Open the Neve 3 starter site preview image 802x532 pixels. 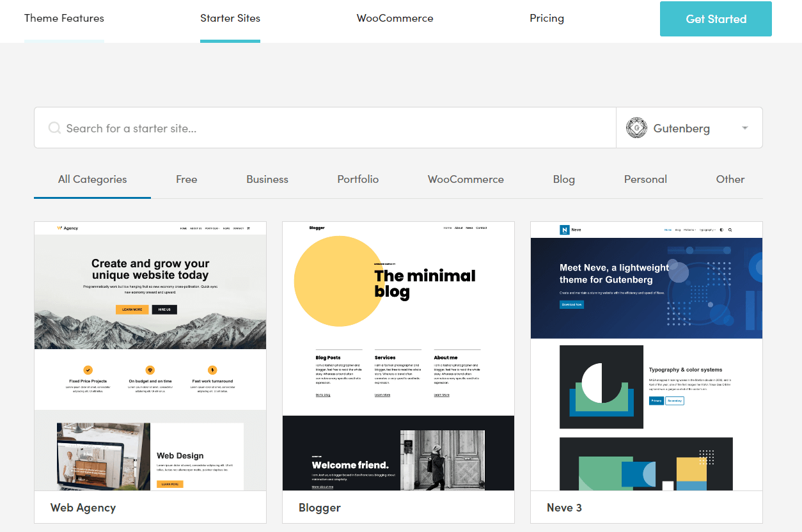tap(647, 356)
